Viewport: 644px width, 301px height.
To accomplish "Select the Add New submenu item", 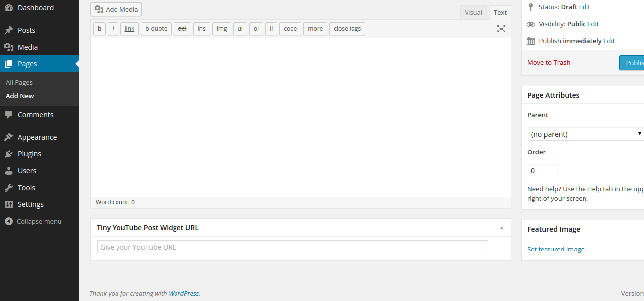I will pos(20,96).
